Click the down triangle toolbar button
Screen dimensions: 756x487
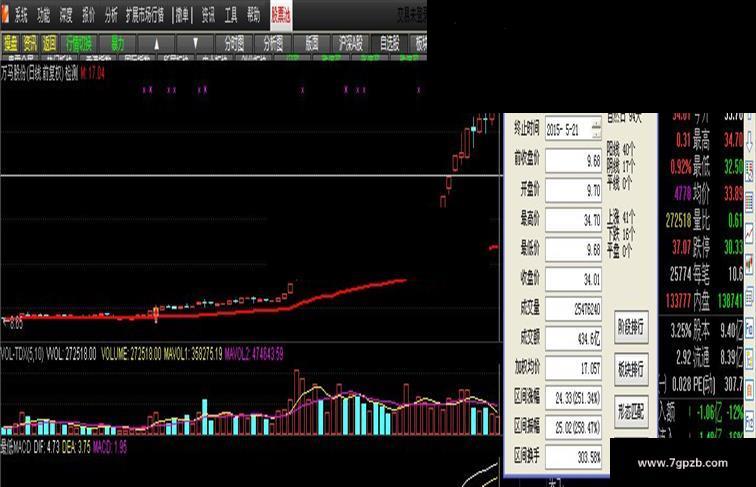click(195, 44)
